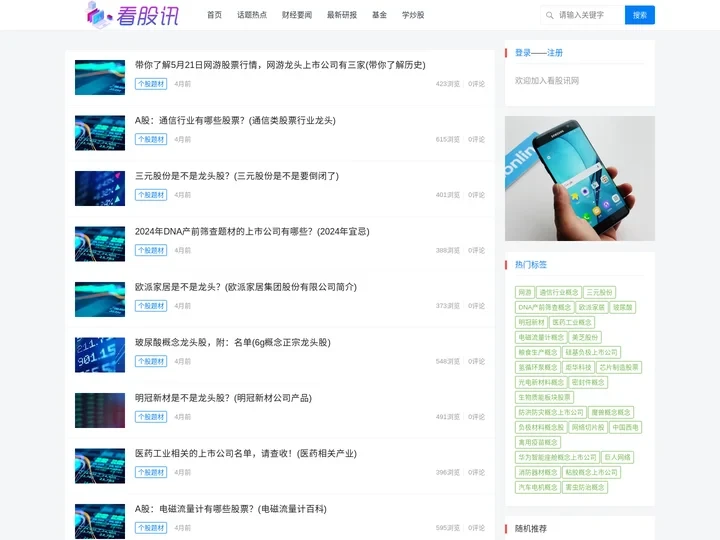720x540 pixels.
Task: Select the 光电新材料概念 hot tag
Action: [541, 382]
